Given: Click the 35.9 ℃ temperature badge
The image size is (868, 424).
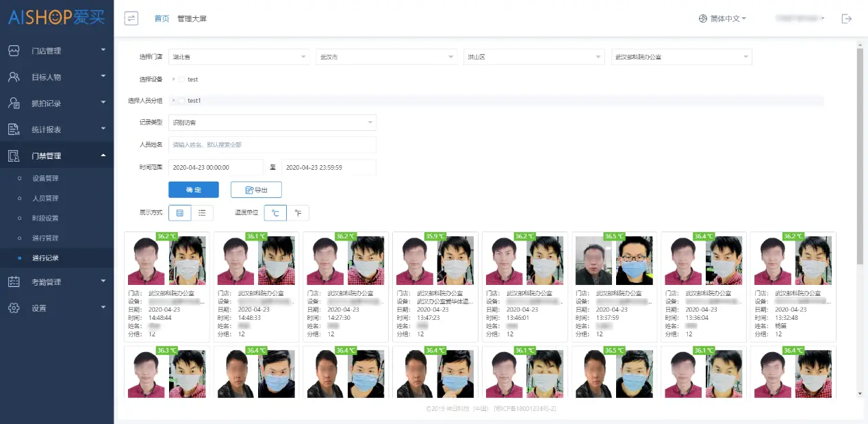Looking at the screenshot, I should coord(435,236).
